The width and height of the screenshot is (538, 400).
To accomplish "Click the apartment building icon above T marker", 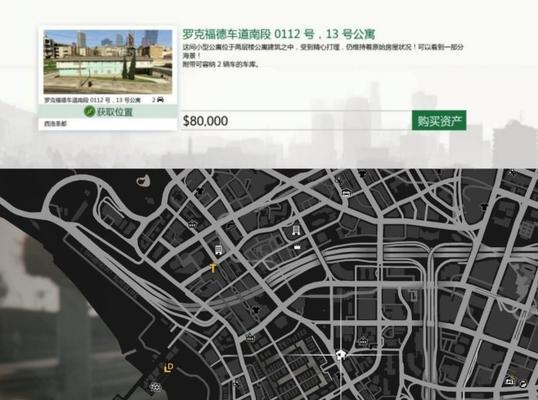I will click(219, 250).
